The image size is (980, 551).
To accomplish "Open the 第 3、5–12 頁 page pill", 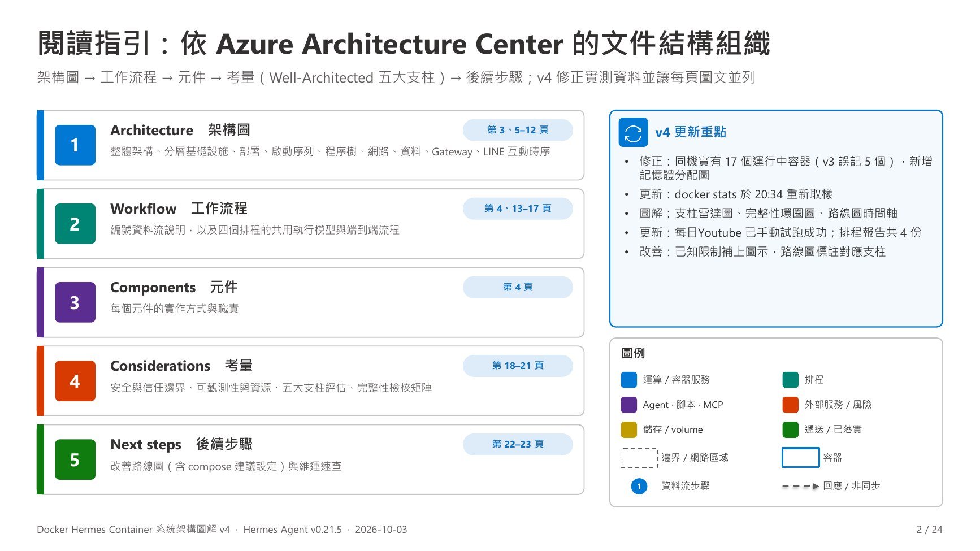I will coord(518,130).
